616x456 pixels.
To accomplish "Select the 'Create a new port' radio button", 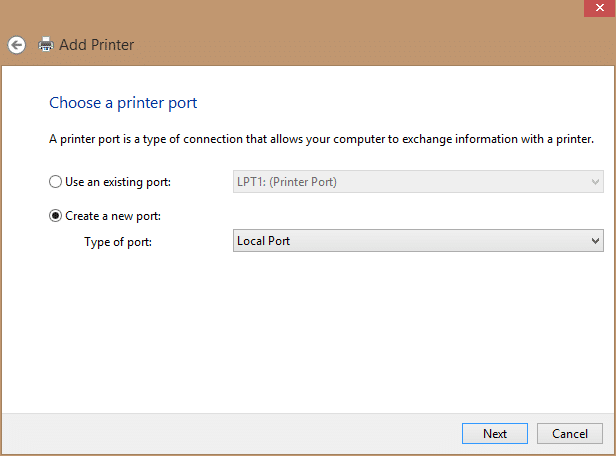I will [x=55, y=216].
